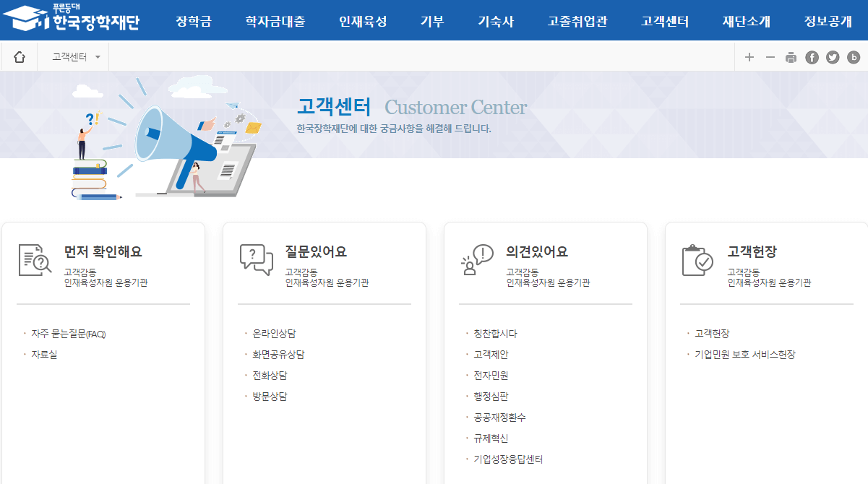Share the page via the Facebook icon
The image size is (868, 484).
pyautogui.click(x=812, y=56)
